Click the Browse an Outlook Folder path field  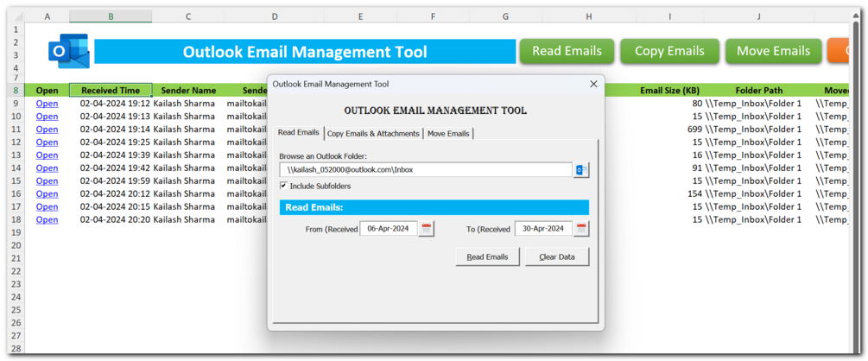point(426,170)
